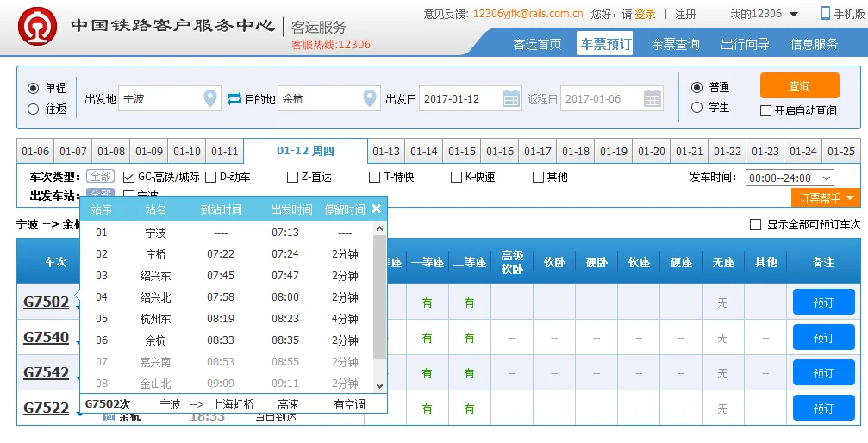Expand the 订票帮手 helper panel
The image size is (868, 443).
(x=827, y=197)
